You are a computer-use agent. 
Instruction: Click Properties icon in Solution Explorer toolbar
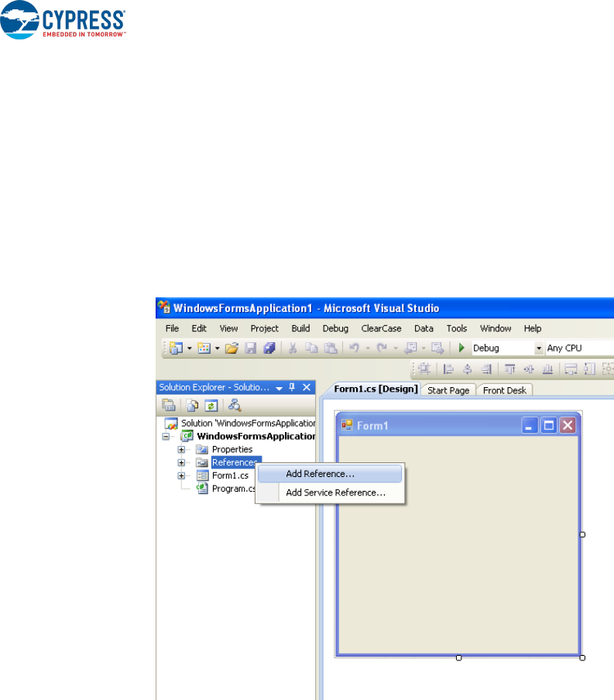tap(169, 405)
